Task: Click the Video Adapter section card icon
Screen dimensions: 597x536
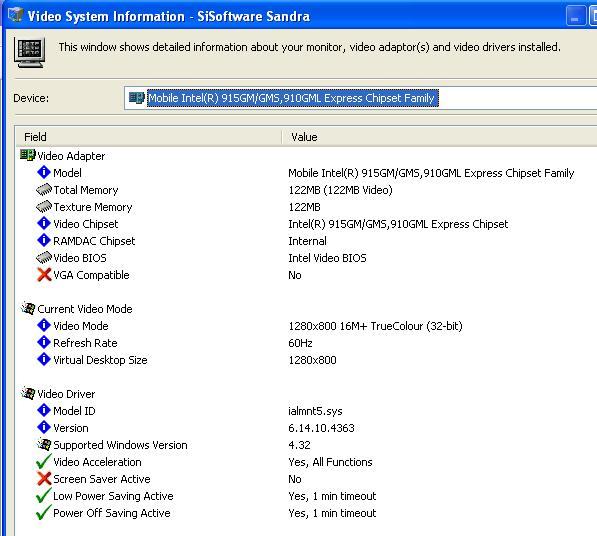Action: (28, 155)
